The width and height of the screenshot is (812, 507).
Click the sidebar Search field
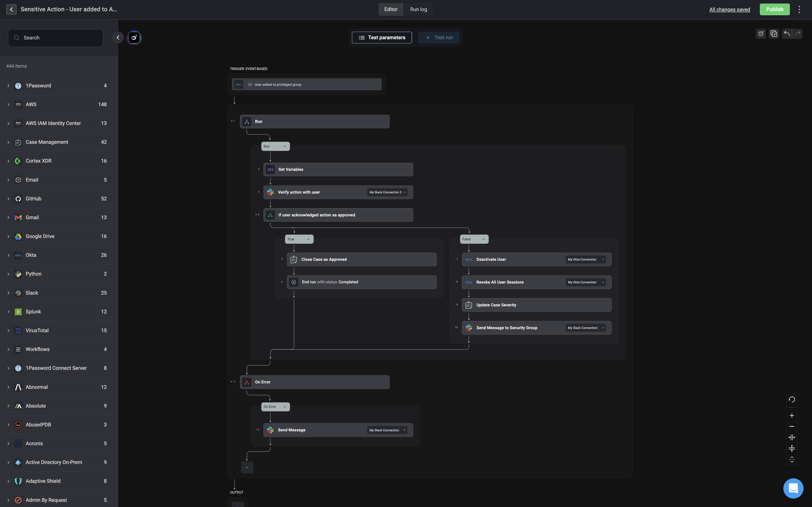[x=55, y=38]
